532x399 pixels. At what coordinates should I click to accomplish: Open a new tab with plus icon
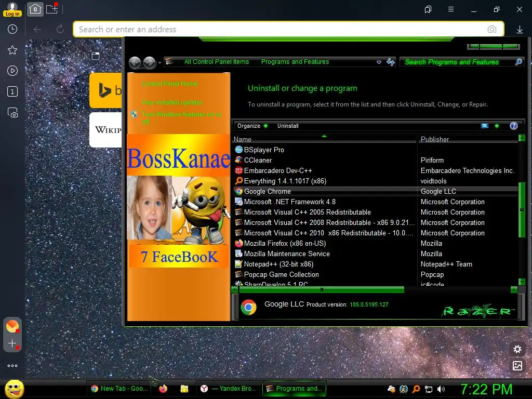[x=52, y=9]
